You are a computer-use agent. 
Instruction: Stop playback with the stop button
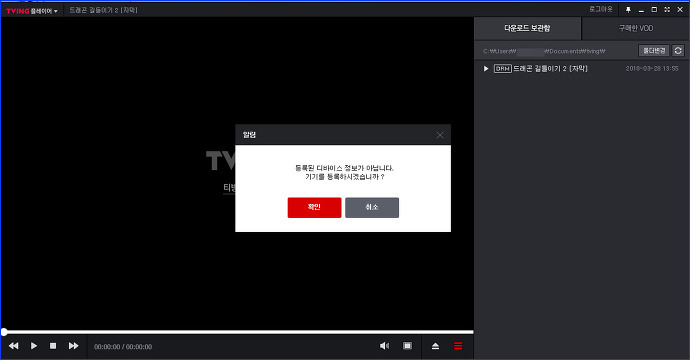(53, 346)
